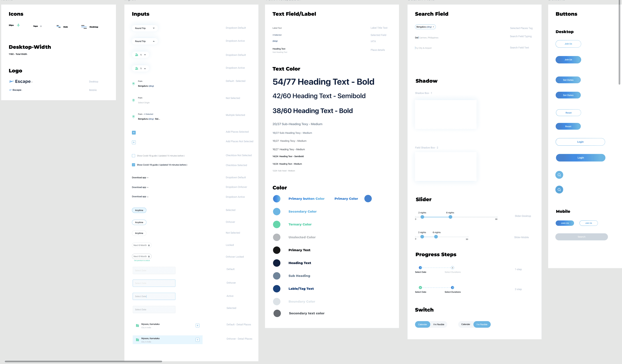Check the unselected Covid-19 guide checkbox
The height and width of the screenshot is (364, 622).
tap(133, 156)
